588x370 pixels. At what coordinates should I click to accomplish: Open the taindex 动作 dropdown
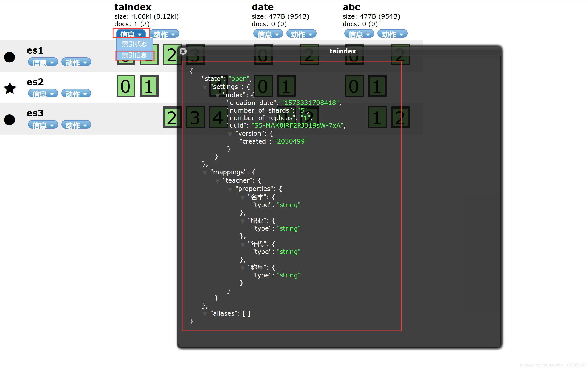click(x=164, y=34)
